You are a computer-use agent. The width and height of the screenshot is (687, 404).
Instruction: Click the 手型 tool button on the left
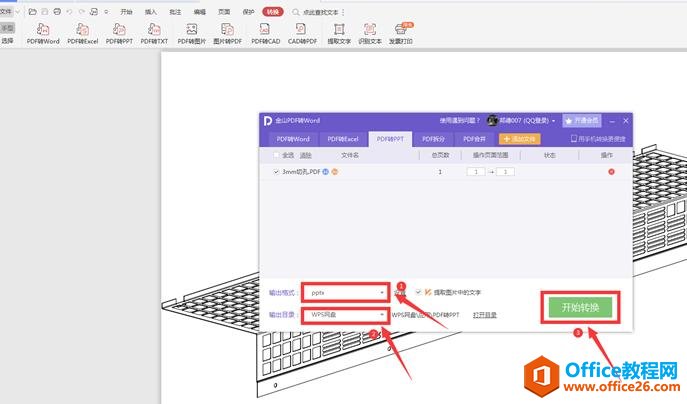pos(7,28)
